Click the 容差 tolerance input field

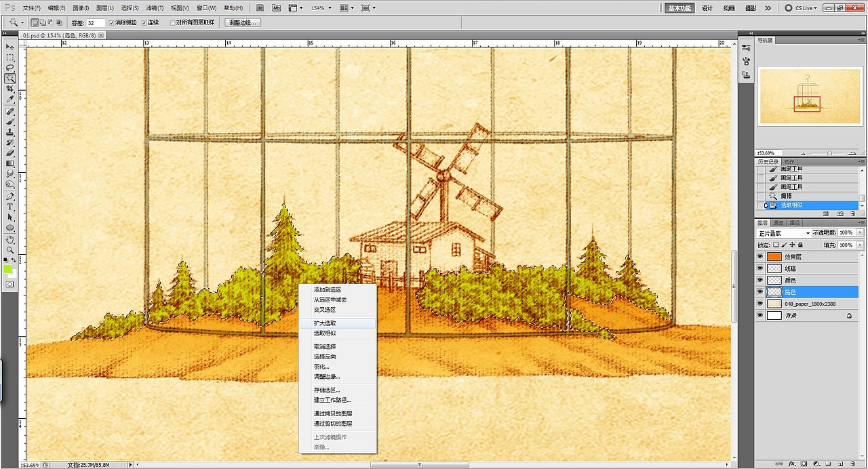click(x=96, y=22)
